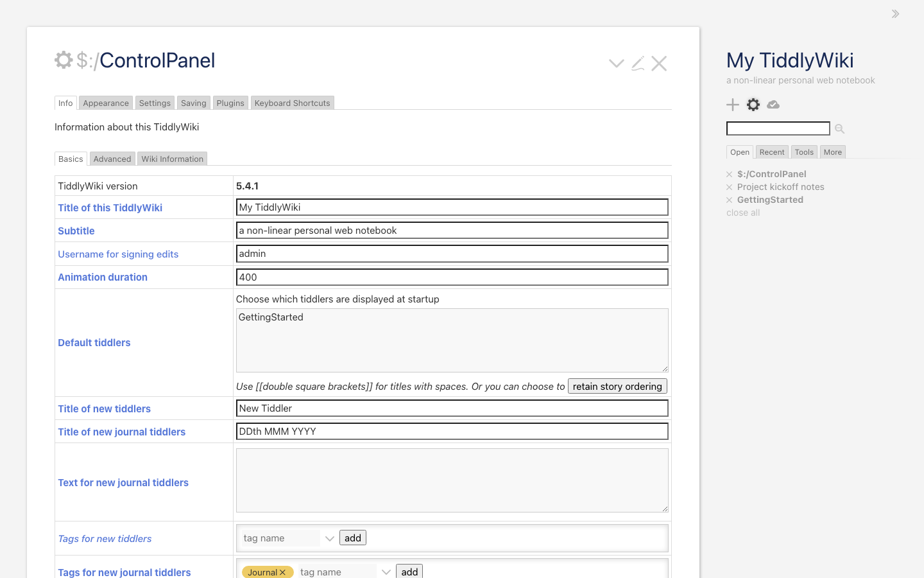This screenshot has width=924, height=578.
Task: Click the username input containing admin
Action: pos(452,254)
